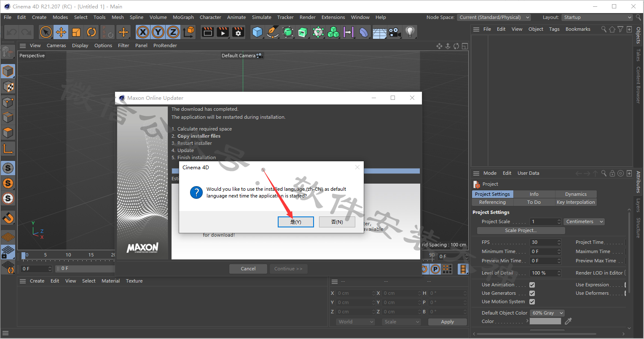Uncheck Use Animation checkbox
Screen dimensions: 644x339
coord(532,285)
